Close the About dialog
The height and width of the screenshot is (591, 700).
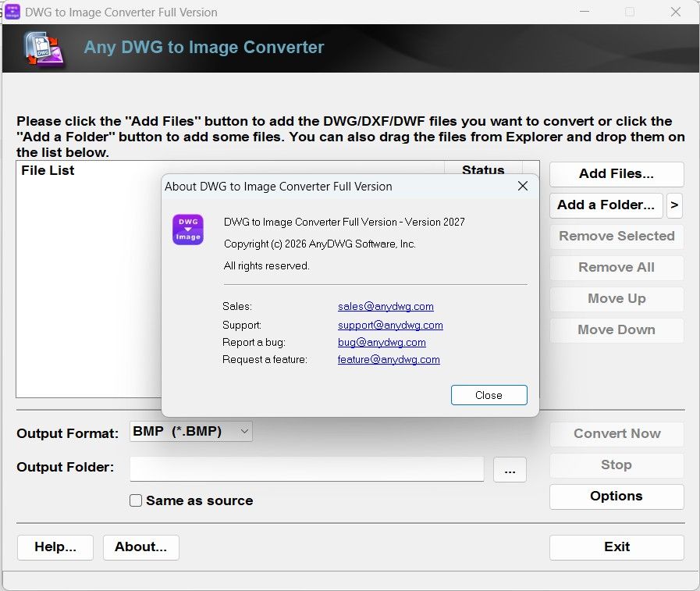point(489,395)
